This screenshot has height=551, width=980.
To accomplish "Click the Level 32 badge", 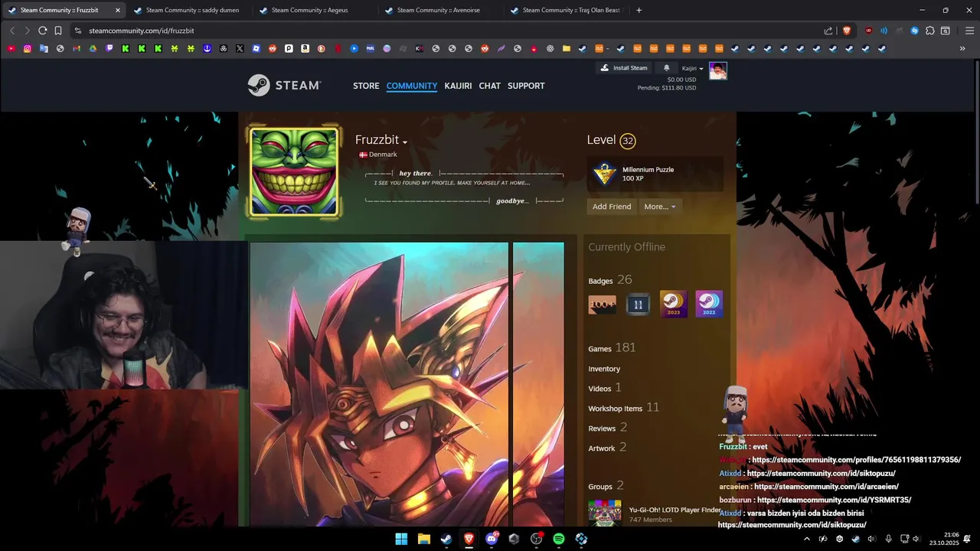I will (628, 141).
